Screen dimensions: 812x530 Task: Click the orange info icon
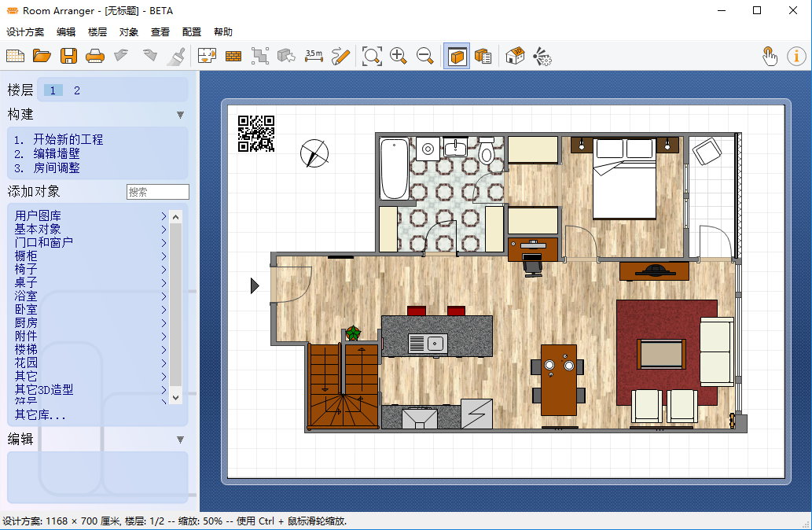[x=796, y=56]
